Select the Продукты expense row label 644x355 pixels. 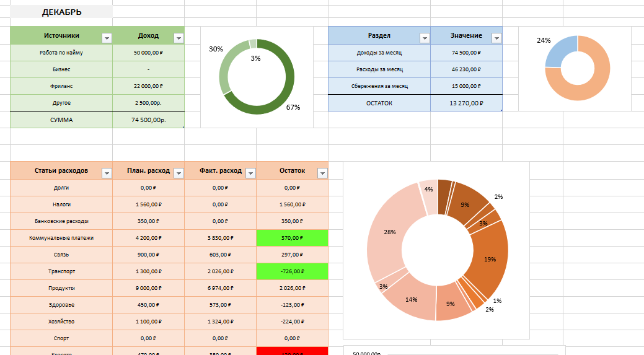61,288
